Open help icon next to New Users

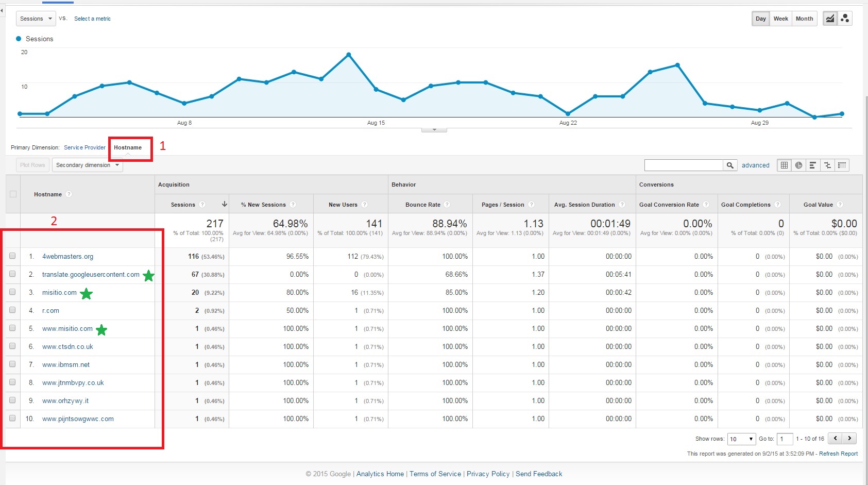point(365,205)
